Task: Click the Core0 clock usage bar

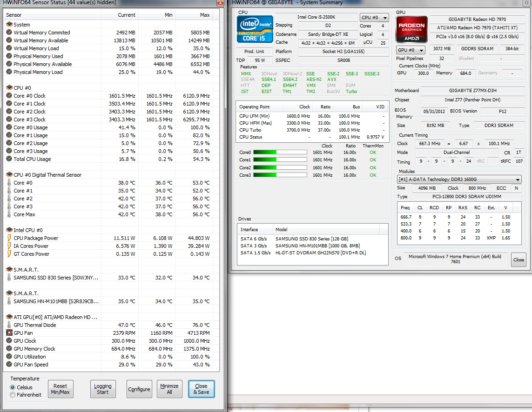Action: click(x=280, y=152)
